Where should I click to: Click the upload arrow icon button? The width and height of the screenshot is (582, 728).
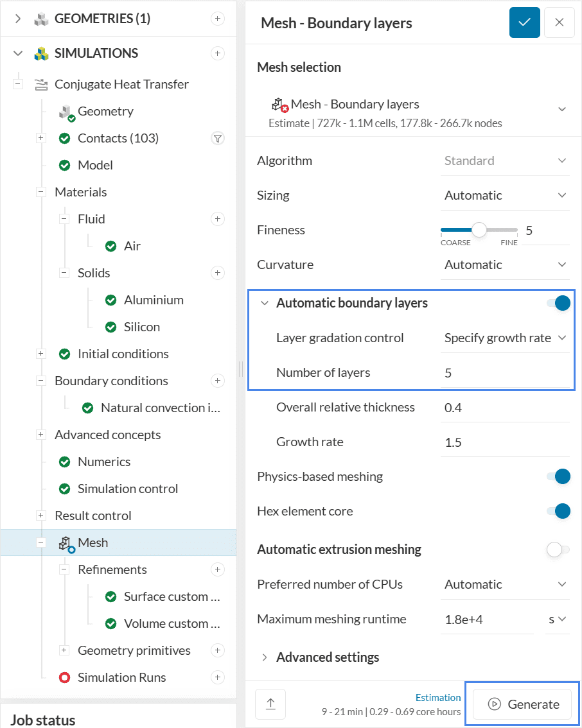tap(270, 704)
